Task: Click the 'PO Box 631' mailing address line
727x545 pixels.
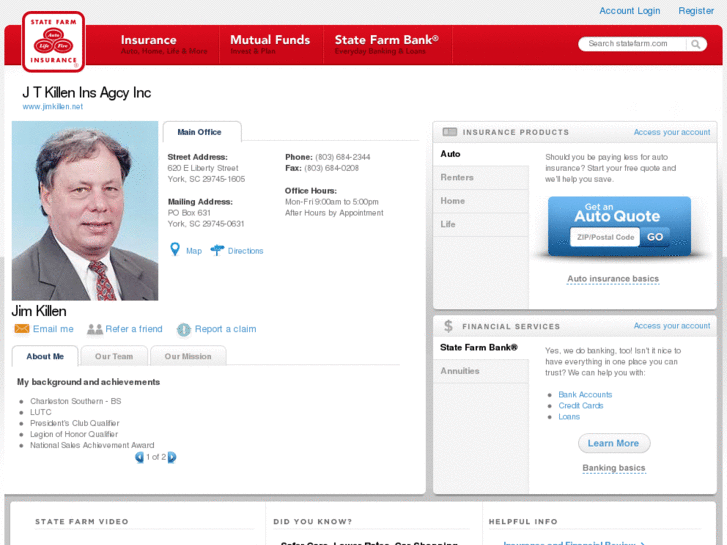Action: (x=189, y=213)
